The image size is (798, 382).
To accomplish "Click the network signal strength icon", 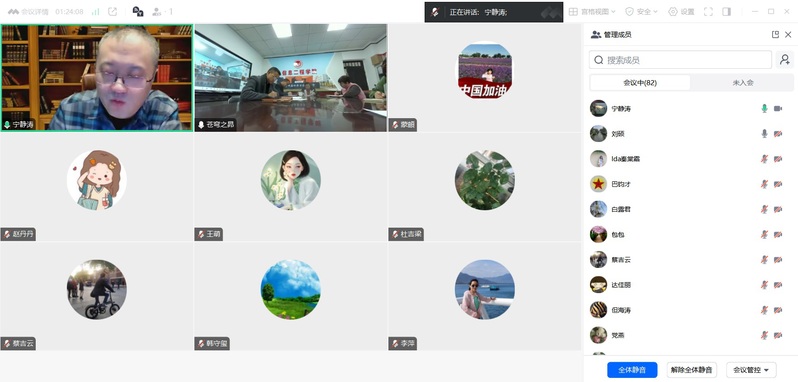I will coord(96,12).
